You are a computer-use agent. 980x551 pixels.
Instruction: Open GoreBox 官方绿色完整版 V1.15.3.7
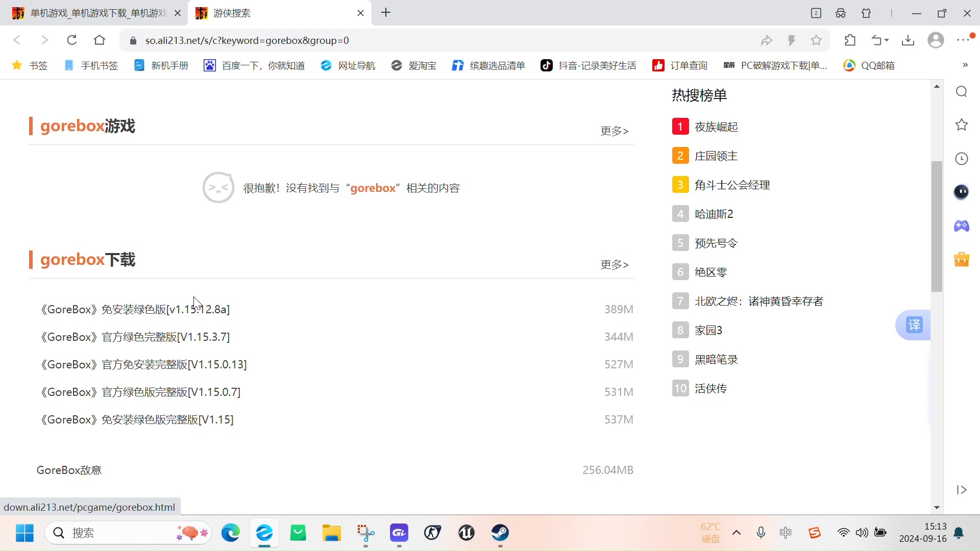tap(135, 337)
